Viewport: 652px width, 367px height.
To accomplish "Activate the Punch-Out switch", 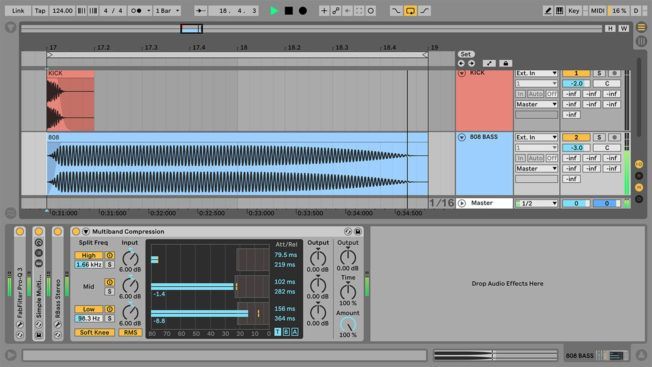I will click(424, 11).
